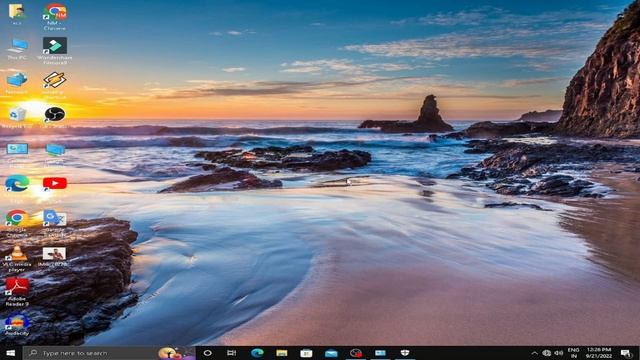Select the Audacity desktop shortcut
Image resolution: width=640 pixels, height=360 pixels.
tap(17, 325)
